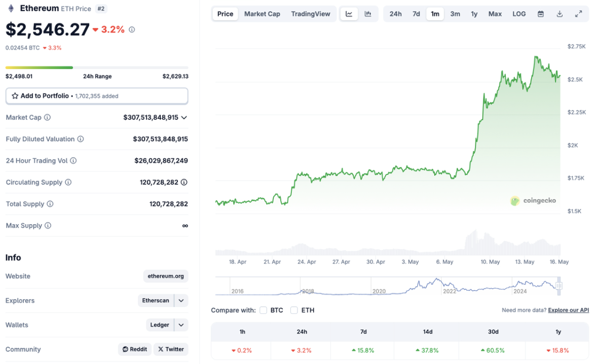Open the Wallets dropdown arrow
The height and width of the screenshot is (364, 593).
point(181,325)
